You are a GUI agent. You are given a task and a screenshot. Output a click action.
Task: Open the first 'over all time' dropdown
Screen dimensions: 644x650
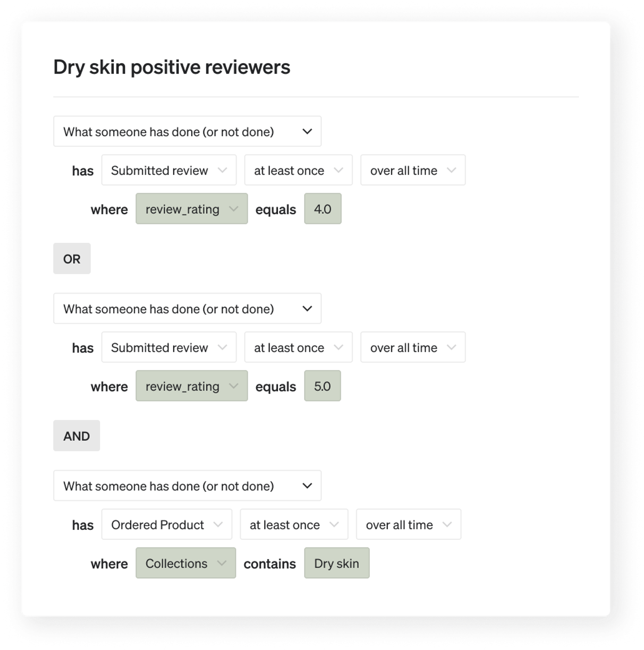(x=413, y=170)
